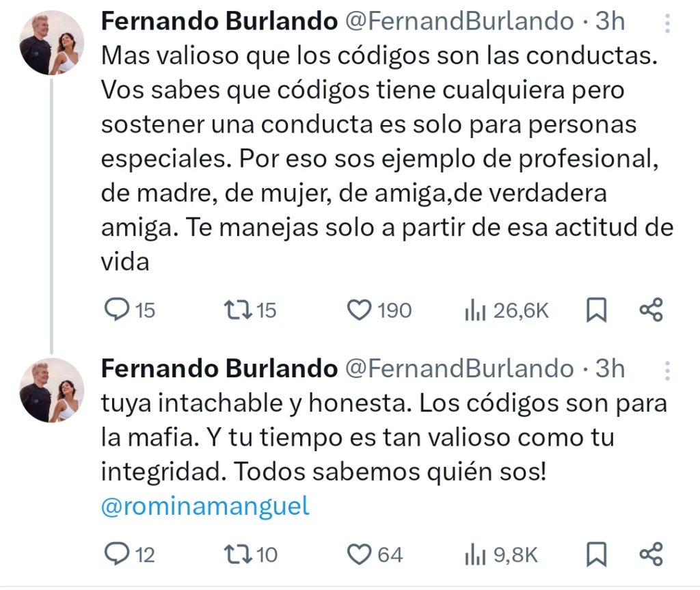Viewport: 700px width, 590px height.
Task: Open more options menu on first tweet
Action: pyautogui.click(x=668, y=23)
